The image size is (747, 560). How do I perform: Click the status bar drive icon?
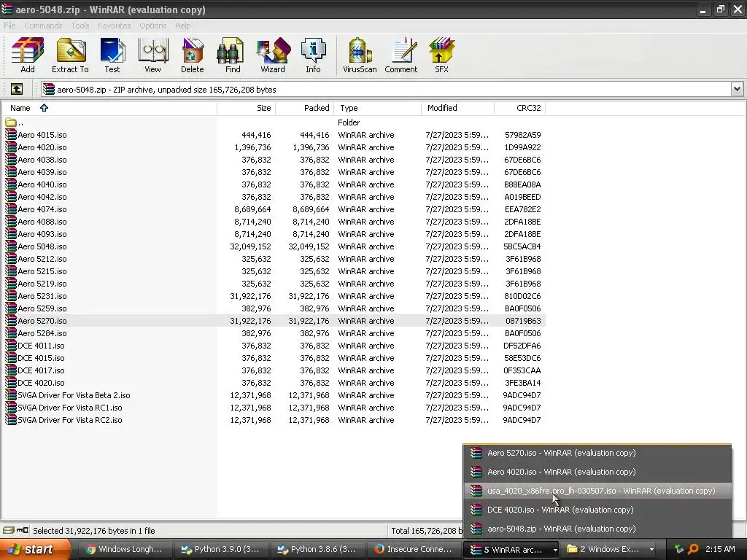click(9, 530)
